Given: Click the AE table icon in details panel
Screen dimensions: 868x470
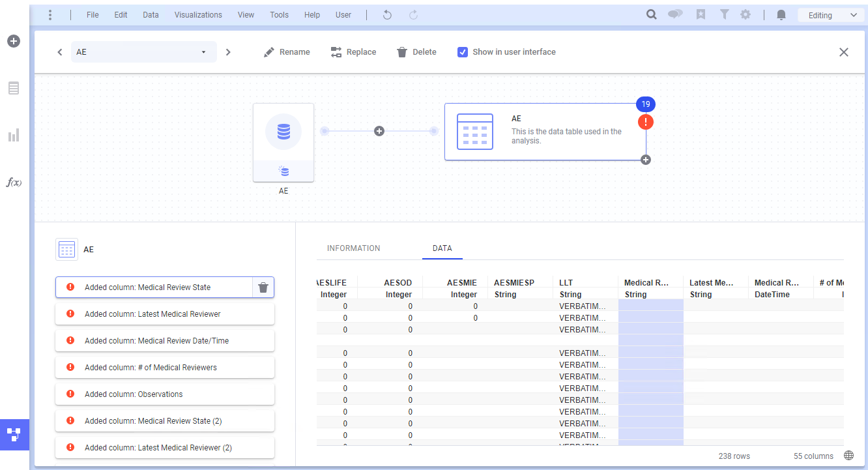Looking at the screenshot, I should click(66, 249).
